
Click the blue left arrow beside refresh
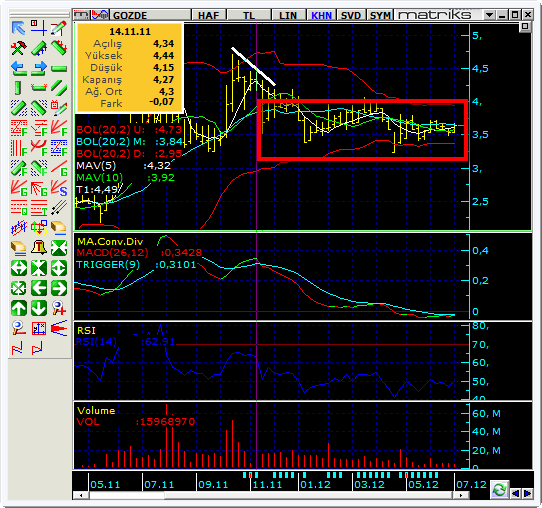pyautogui.click(x=515, y=493)
